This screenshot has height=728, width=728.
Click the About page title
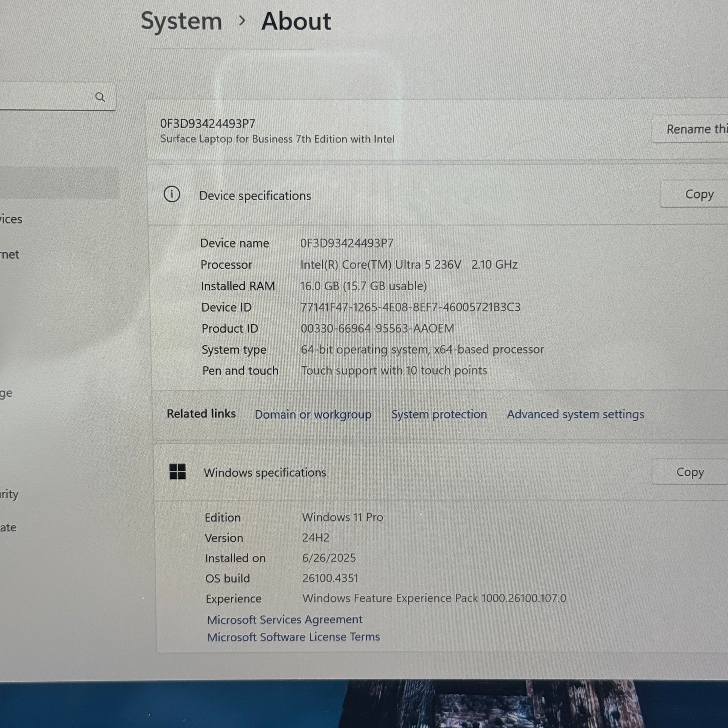296,21
